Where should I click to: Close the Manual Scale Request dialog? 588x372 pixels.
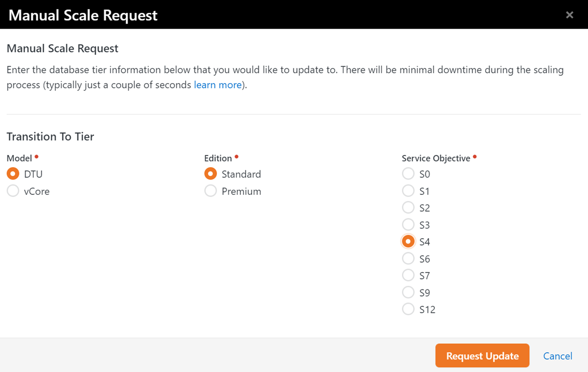(x=569, y=15)
